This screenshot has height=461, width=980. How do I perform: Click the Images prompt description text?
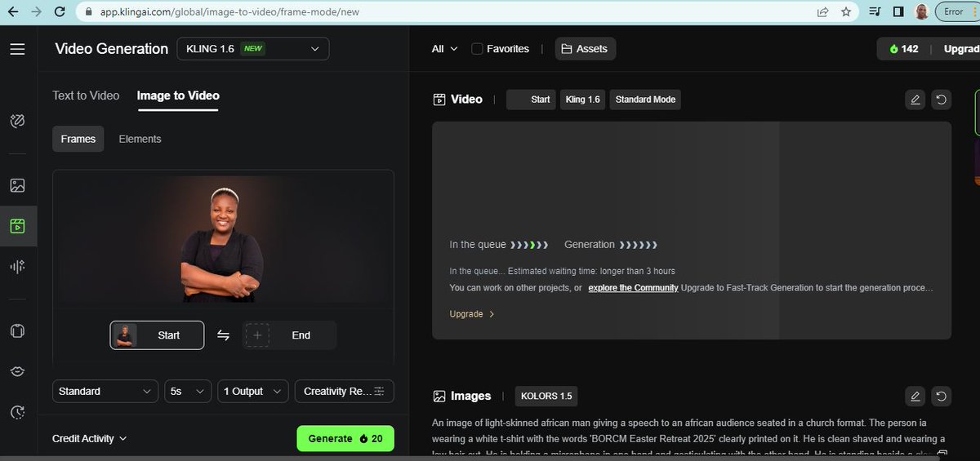[x=690, y=438]
